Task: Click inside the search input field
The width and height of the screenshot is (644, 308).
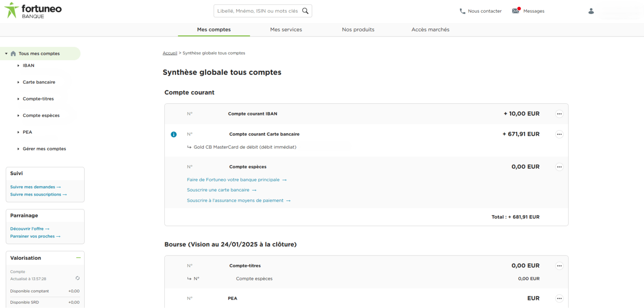Action: pyautogui.click(x=256, y=10)
